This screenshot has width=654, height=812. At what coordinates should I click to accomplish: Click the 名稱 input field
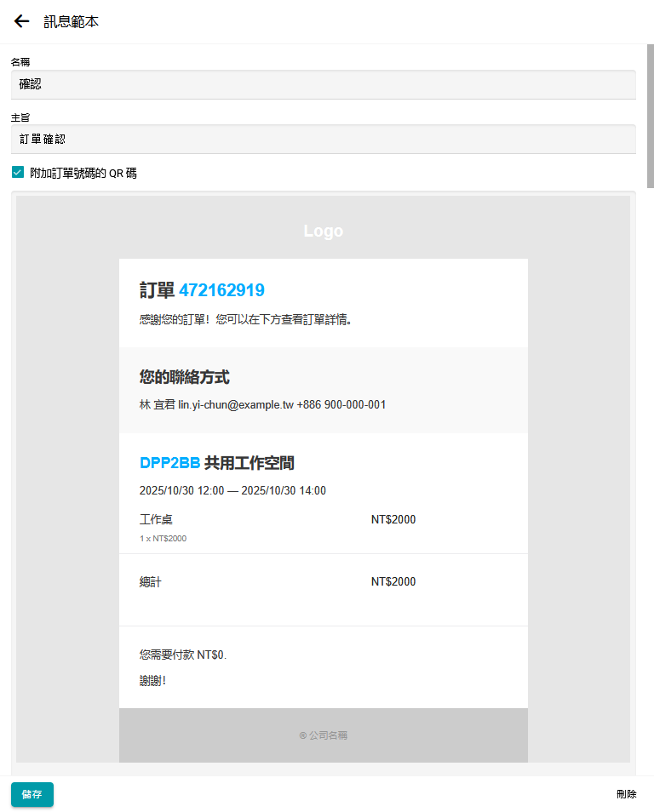pyautogui.click(x=324, y=84)
